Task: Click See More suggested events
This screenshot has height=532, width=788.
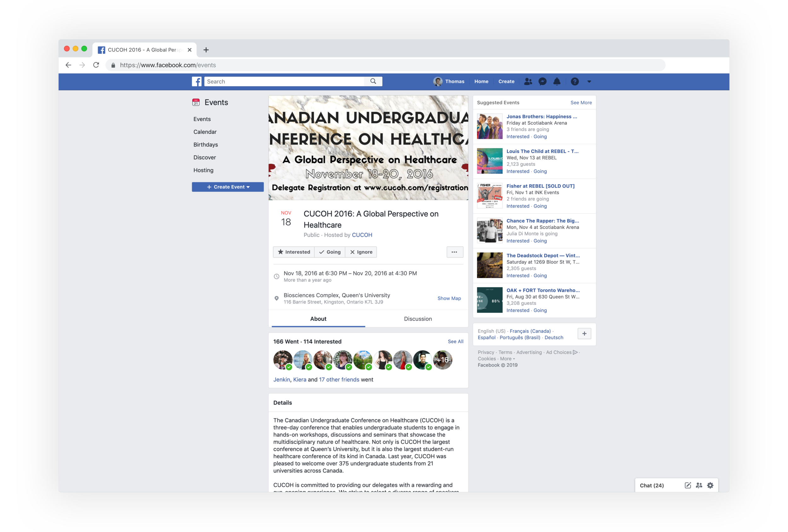Action: 581,103
